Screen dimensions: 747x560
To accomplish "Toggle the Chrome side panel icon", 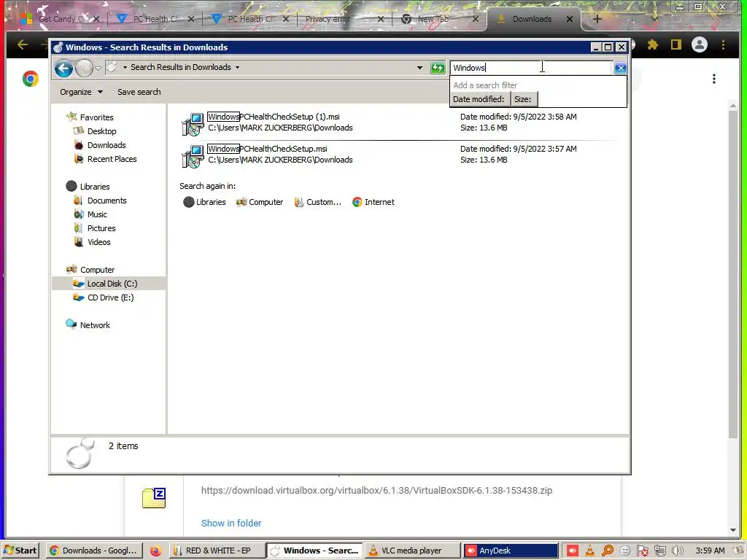I will tap(676, 44).
